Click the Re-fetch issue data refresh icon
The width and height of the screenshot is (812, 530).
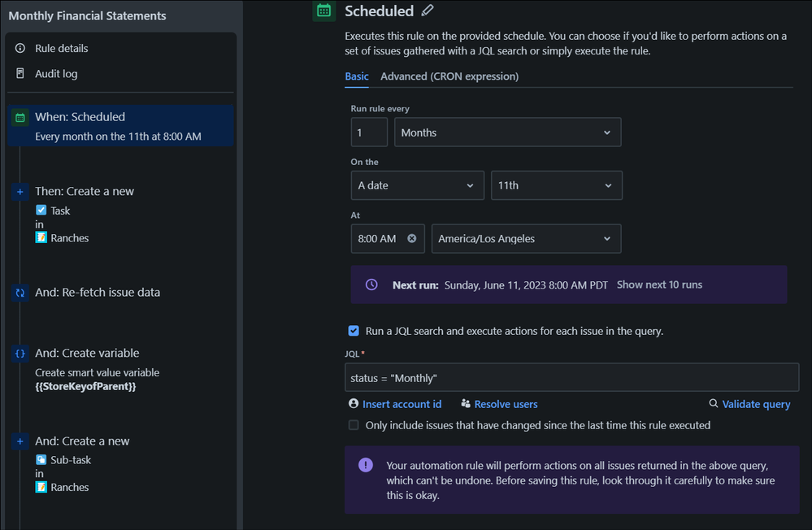pyautogui.click(x=20, y=293)
